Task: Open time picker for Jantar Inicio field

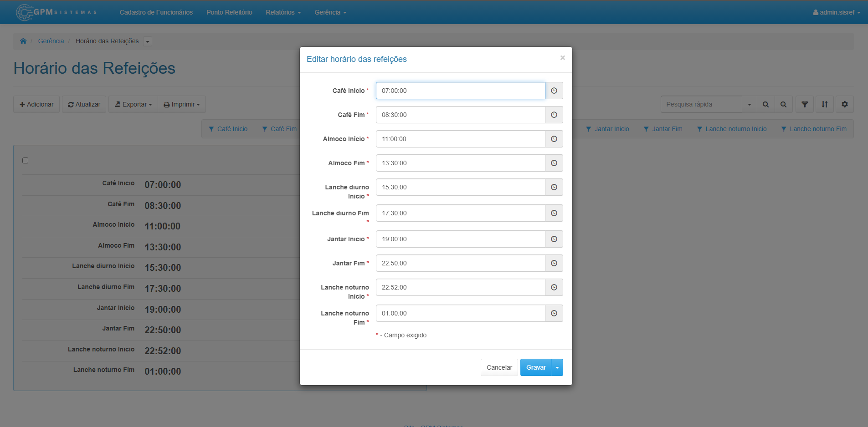Action: point(554,239)
